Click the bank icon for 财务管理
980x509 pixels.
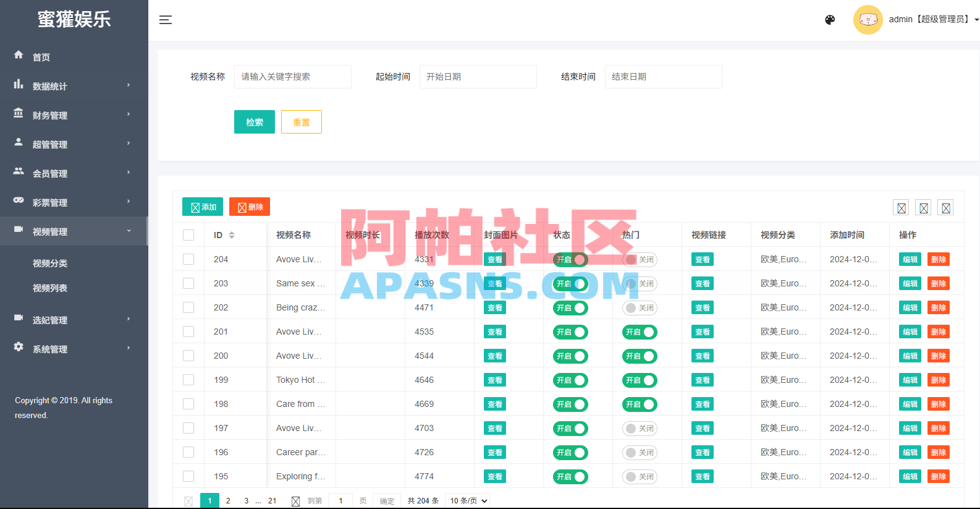coord(19,113)
